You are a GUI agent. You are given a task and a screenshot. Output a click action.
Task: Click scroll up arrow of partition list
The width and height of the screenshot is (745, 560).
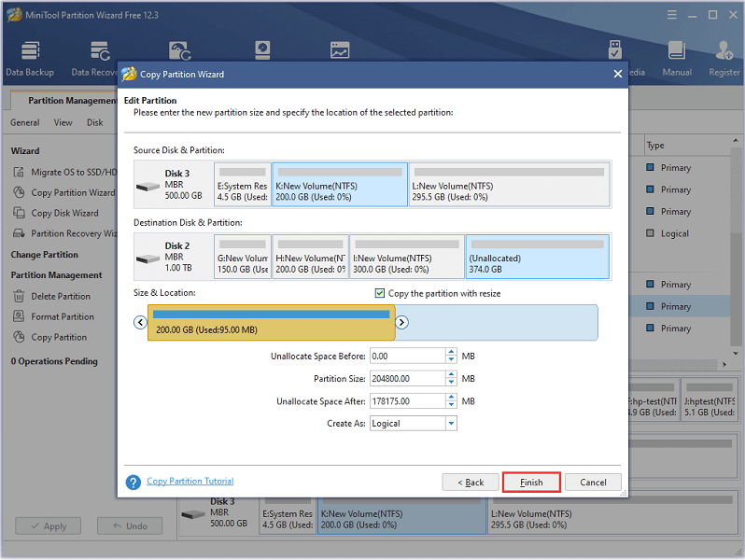736,141
